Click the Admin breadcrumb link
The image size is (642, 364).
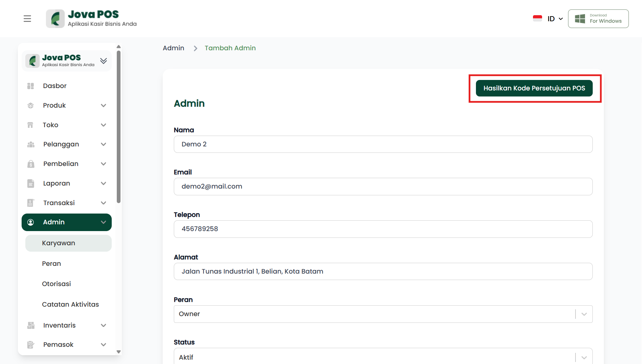pyautogui.click(x=173, y=48)
